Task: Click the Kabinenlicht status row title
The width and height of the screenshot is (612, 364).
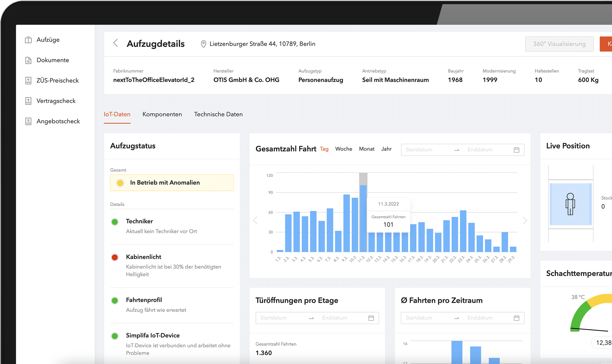Action: click(x=144, y=257)
